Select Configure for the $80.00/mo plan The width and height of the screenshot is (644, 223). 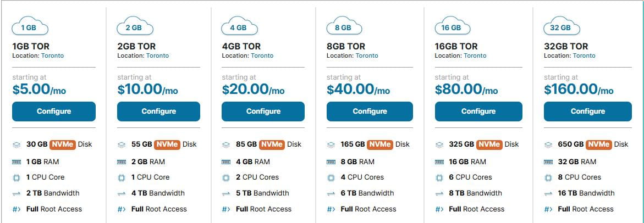[x=478, y=112]
